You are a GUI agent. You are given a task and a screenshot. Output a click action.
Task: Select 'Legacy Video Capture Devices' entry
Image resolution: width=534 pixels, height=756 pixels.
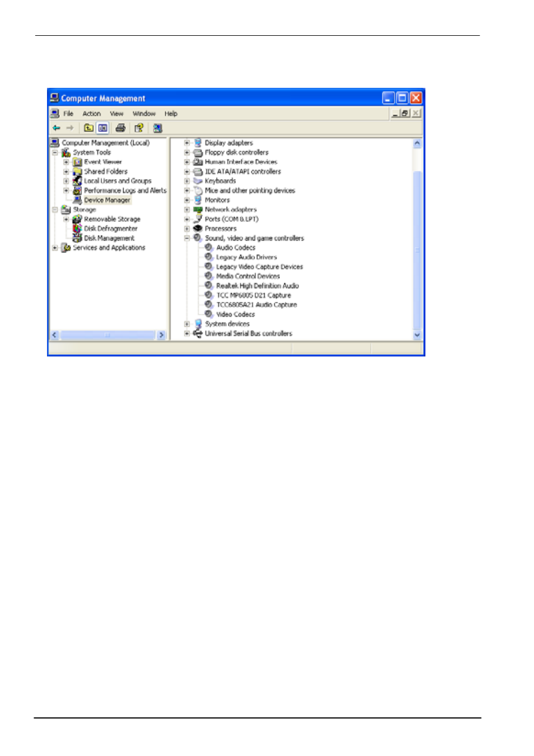(x=259, y=267)
